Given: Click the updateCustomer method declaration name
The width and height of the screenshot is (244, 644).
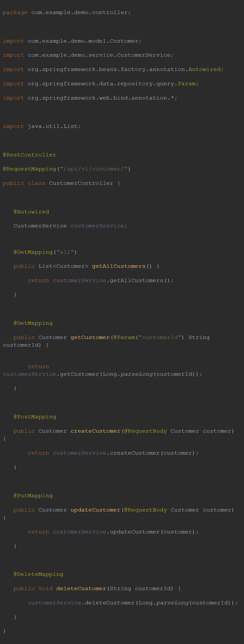Looking at the screenshot, I should [x=95, y=510].
